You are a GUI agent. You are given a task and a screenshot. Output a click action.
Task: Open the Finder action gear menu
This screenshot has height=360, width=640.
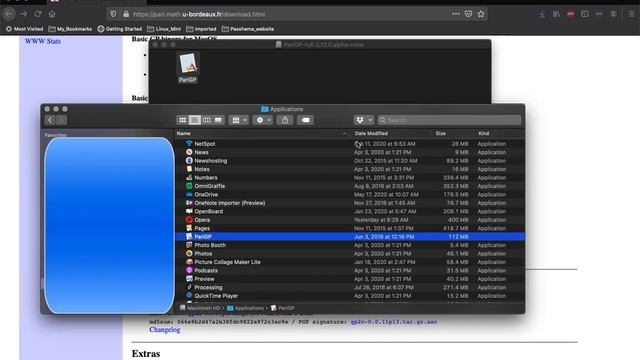262,120
